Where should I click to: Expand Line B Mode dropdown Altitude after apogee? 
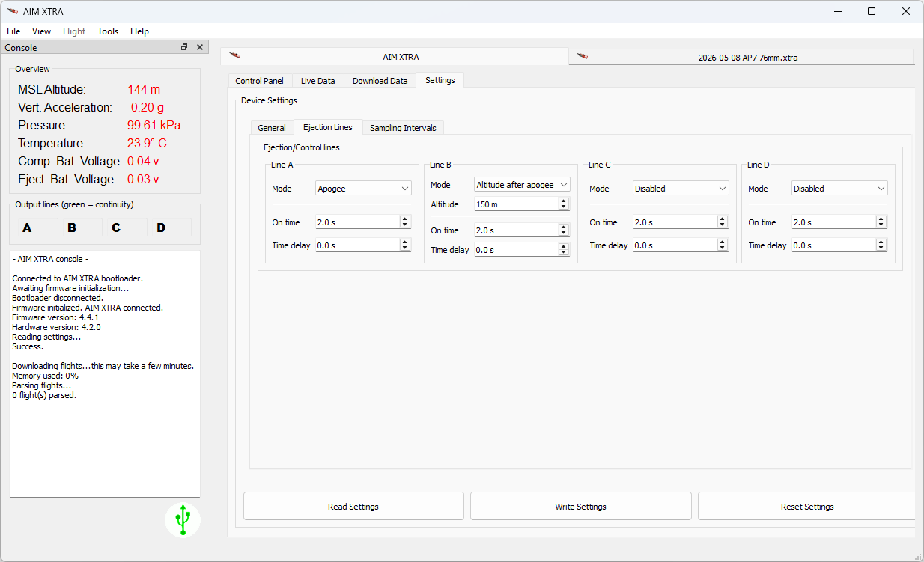point(522,185)
